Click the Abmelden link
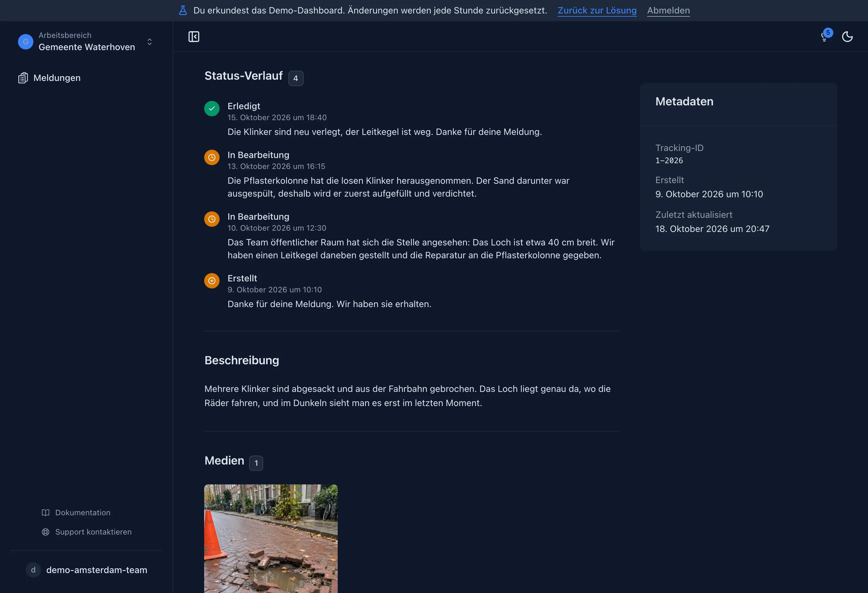868x593 pixels. click(668, 11)
